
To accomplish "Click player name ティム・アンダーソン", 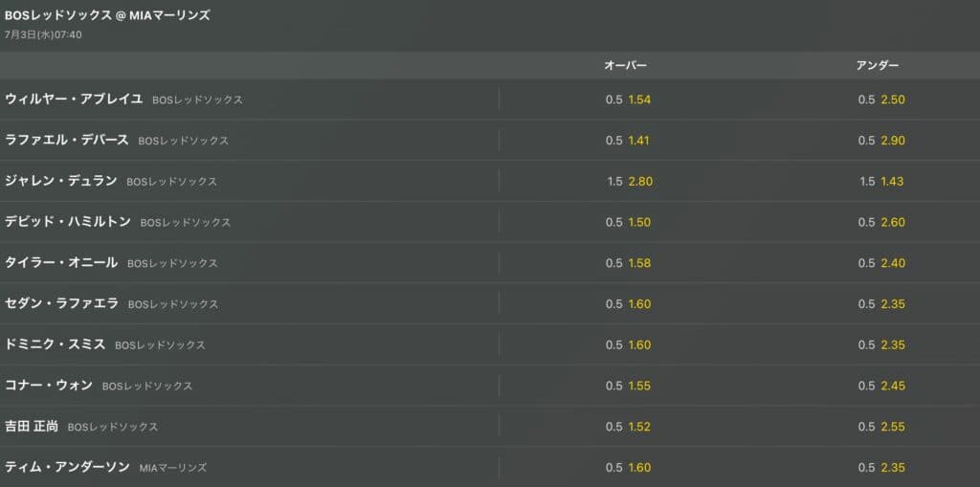I will tap(67, 467).
